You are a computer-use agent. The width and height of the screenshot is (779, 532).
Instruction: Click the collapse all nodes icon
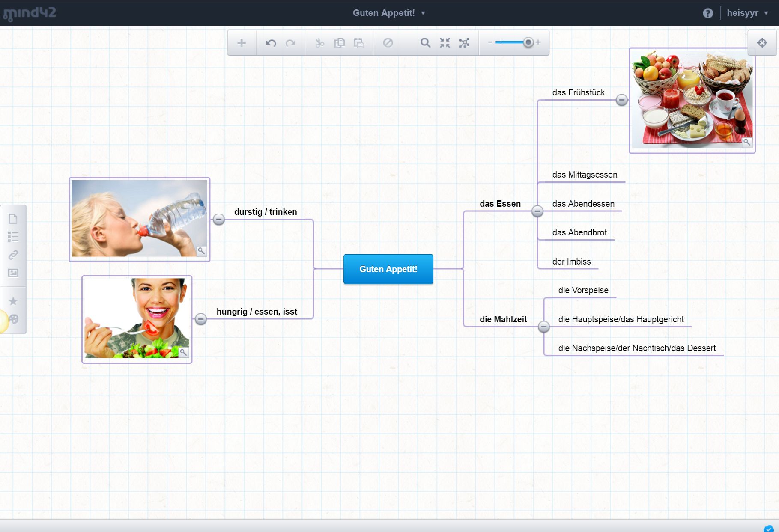445,43
